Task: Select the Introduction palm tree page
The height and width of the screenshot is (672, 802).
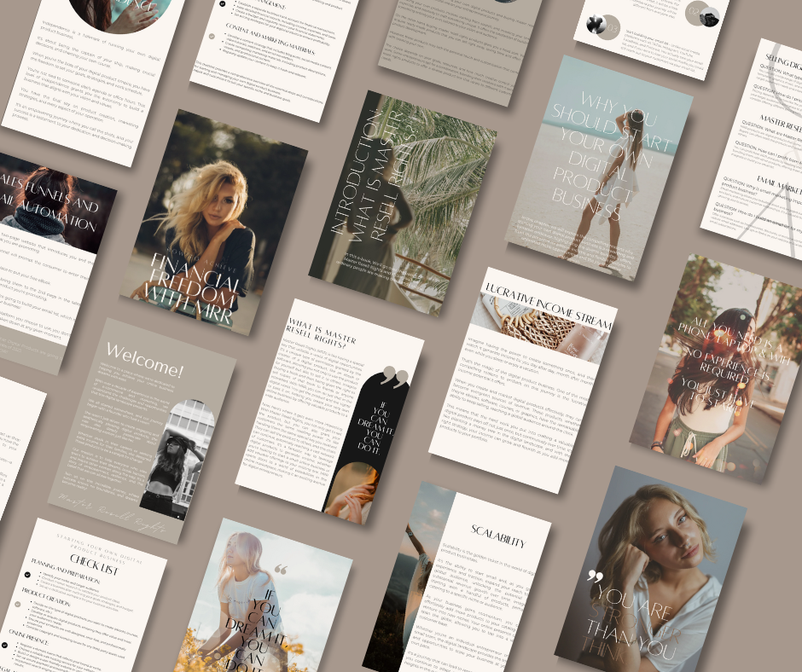Action: 401,205
